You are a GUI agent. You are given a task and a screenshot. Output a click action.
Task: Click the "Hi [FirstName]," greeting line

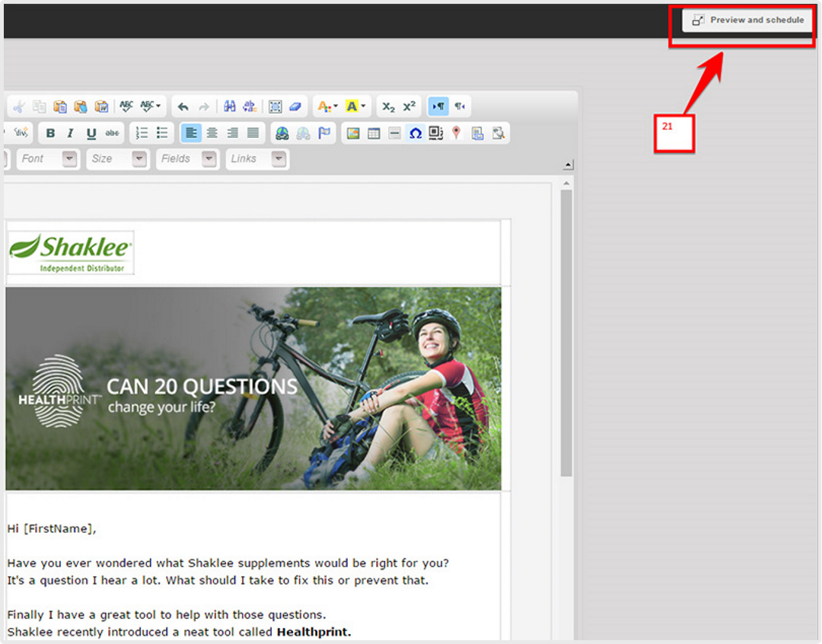52,528
